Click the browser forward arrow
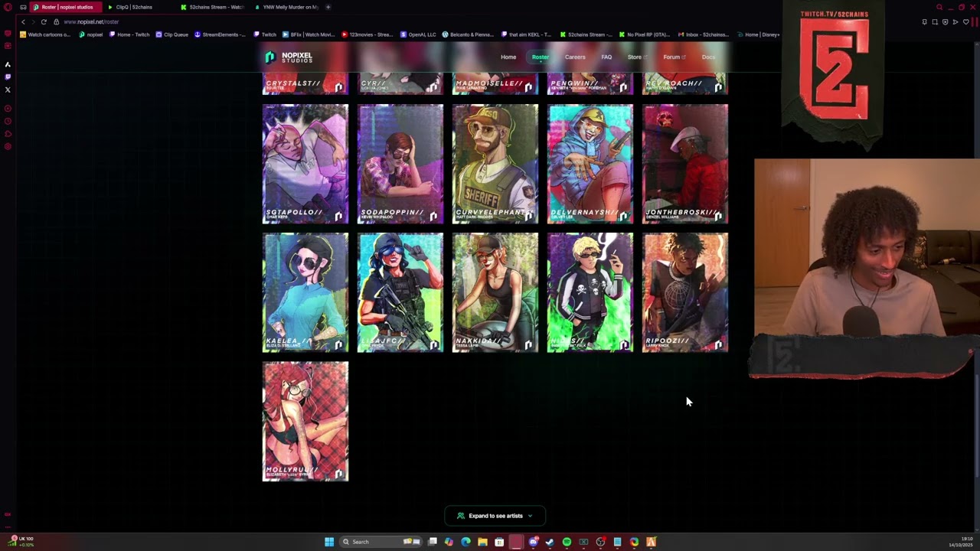980x551 pixels. 33,21
